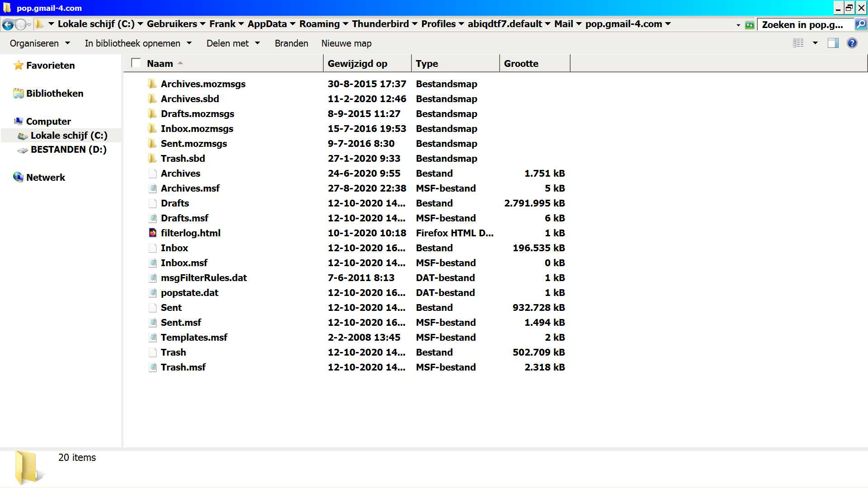This screenshot has height=488, width=868.
Task: Click the Archives.mozmsgs folder icon
Action: click(152, 84)
